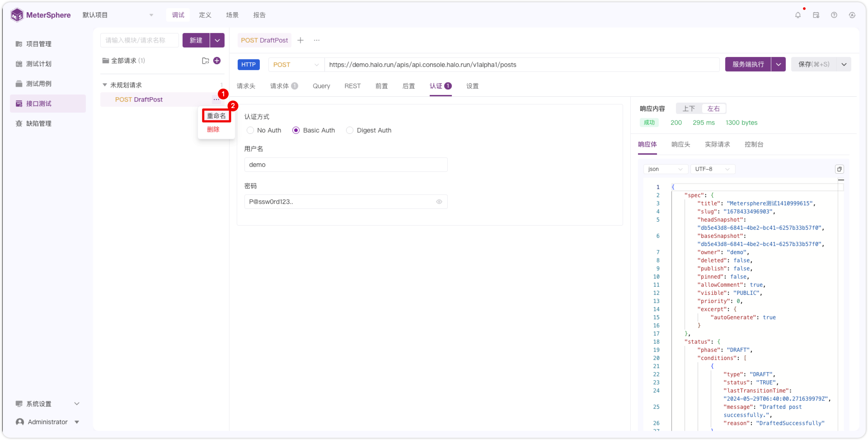
Task: Switch response layout to 左右
Action: [714, 109]
